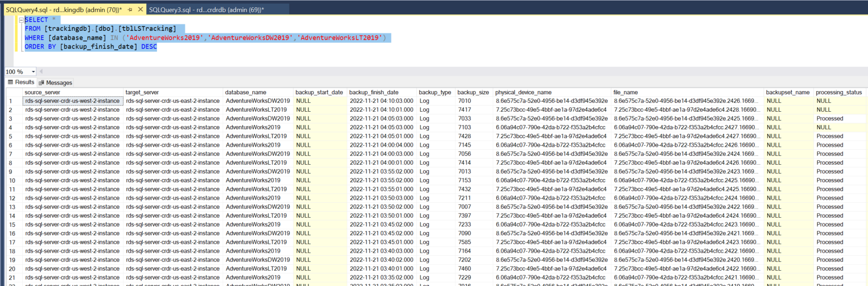The height and width of the screenshot is (286, 868).
Task: Click file_name cell in row 1
Action: coord(687,101)
